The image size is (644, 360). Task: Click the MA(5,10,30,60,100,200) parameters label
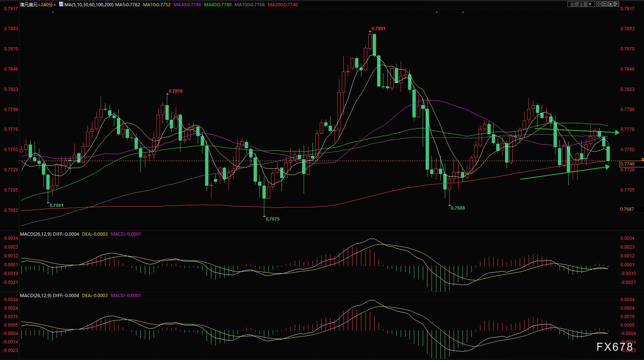[x=89, y=5]
